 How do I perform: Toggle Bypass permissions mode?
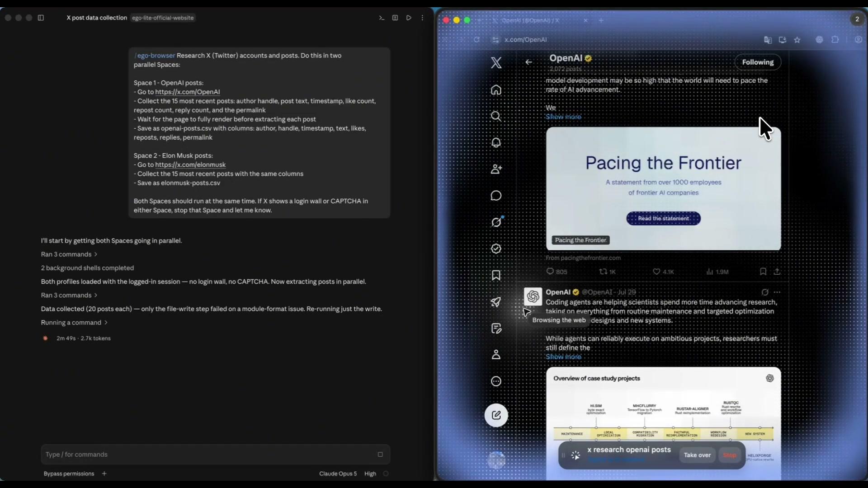point(69,474)
